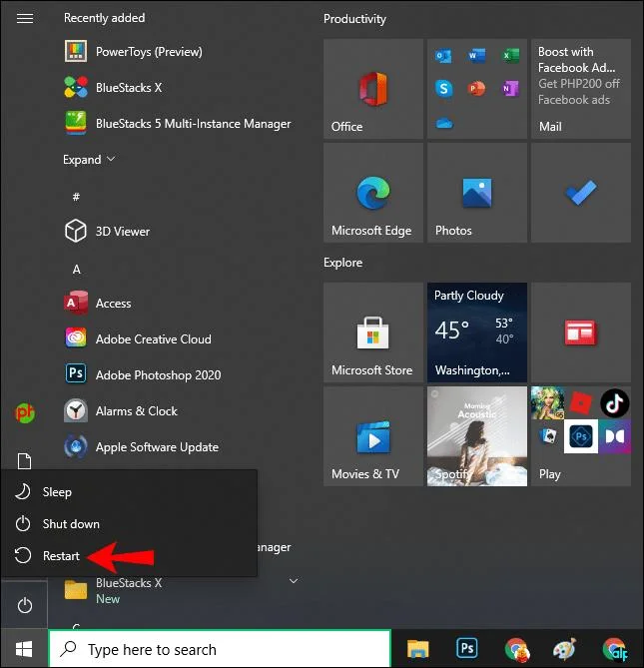Open Roblox in the Play tile

click(x=581, y=403)
